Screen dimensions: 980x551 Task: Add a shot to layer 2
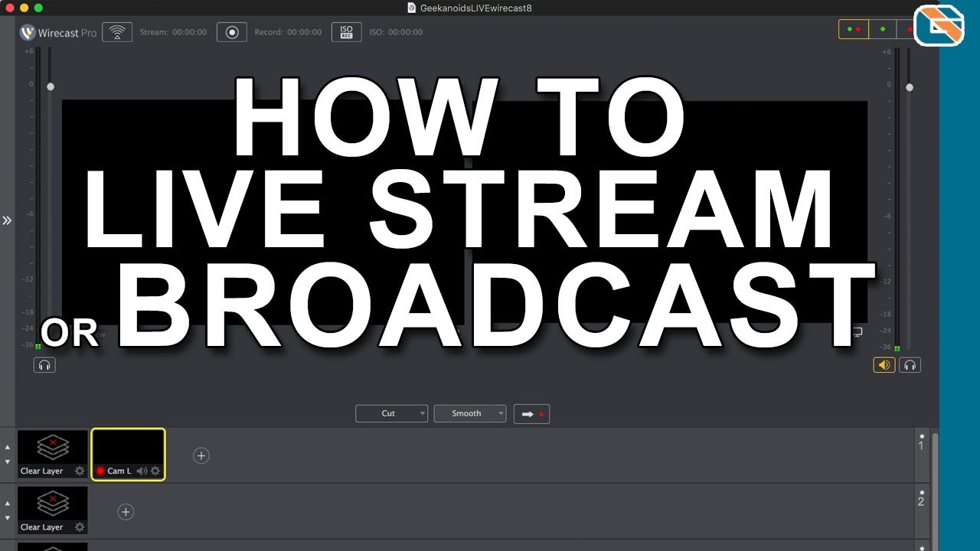126,512
